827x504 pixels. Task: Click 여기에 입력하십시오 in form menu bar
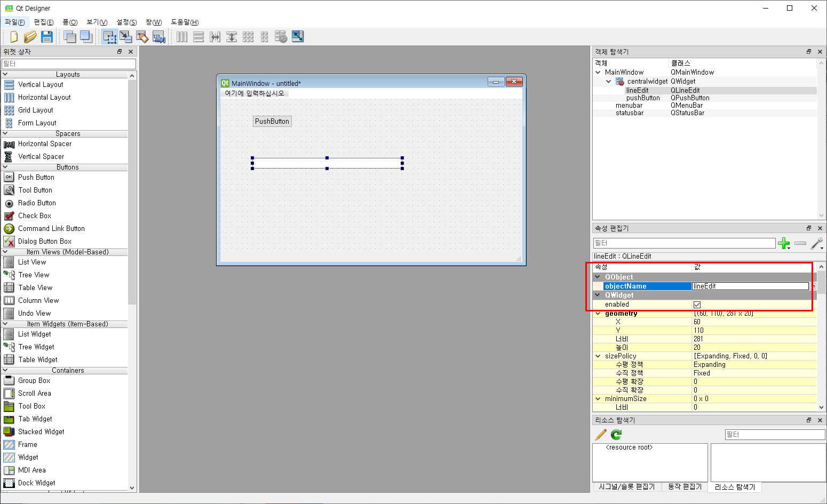[x=255, y=93]
